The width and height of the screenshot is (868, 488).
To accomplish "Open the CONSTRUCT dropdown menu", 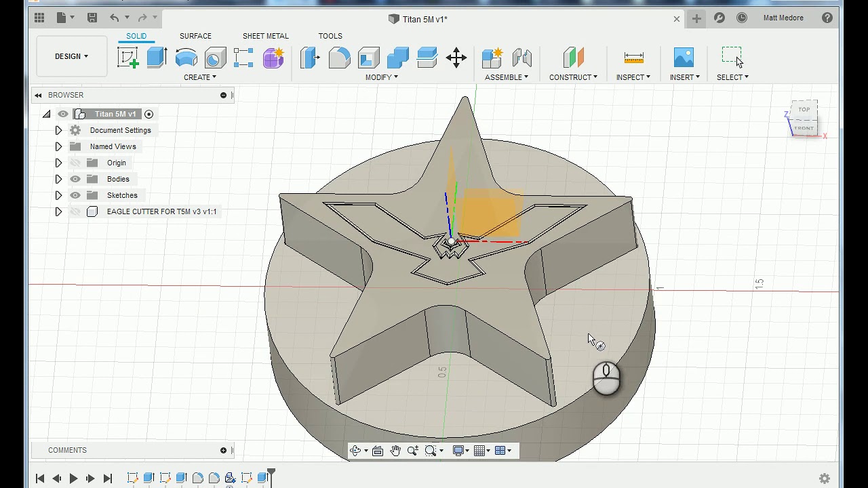I will 573,77.
